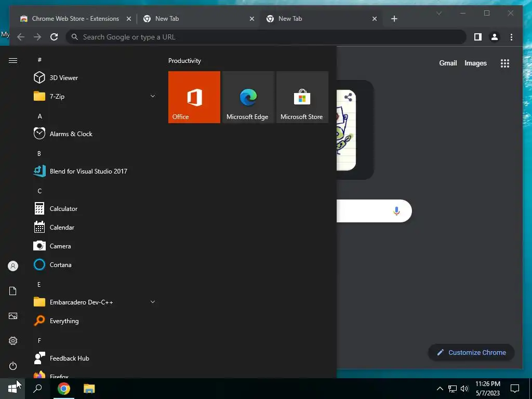Expand the Start menu hamburger button
Image resolution: width=532 pixels, height=399 pixels.
click(13, 60)
